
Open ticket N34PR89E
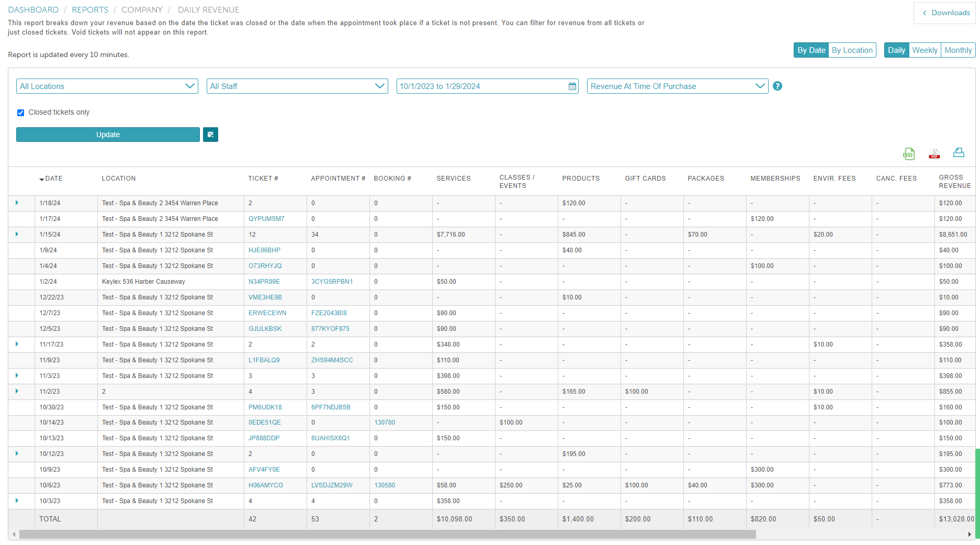pos(264,282)
